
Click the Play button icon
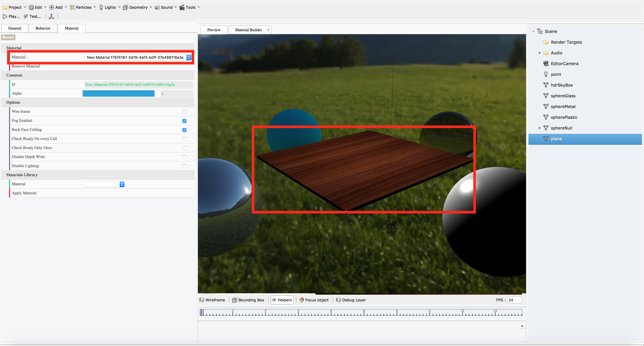coord(5,16)
